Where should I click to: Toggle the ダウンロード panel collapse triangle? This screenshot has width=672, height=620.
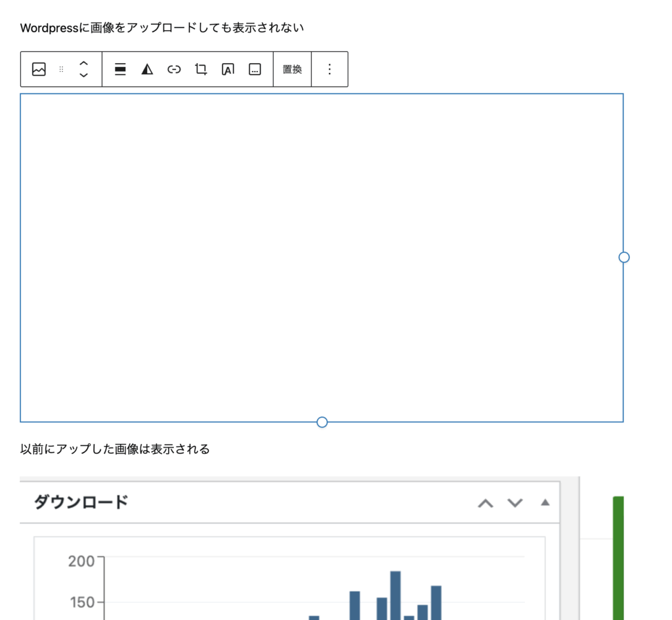tap(545, 503)
